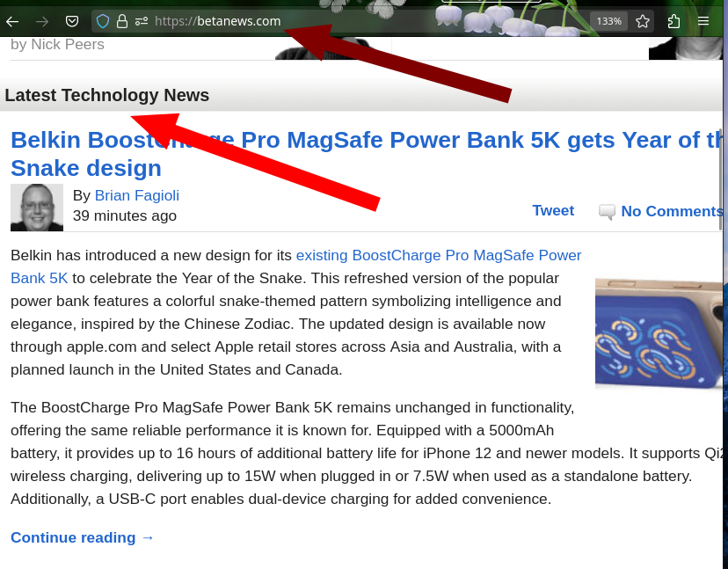
Task: Bookmark this page with the star icon
Action: click(643, 21)
